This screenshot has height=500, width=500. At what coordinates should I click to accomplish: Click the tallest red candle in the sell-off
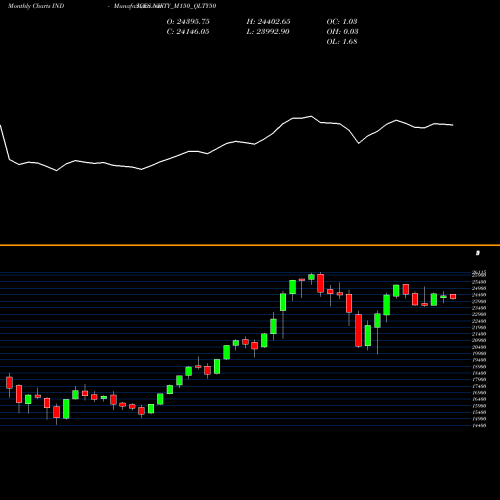(x=359, y=331)
